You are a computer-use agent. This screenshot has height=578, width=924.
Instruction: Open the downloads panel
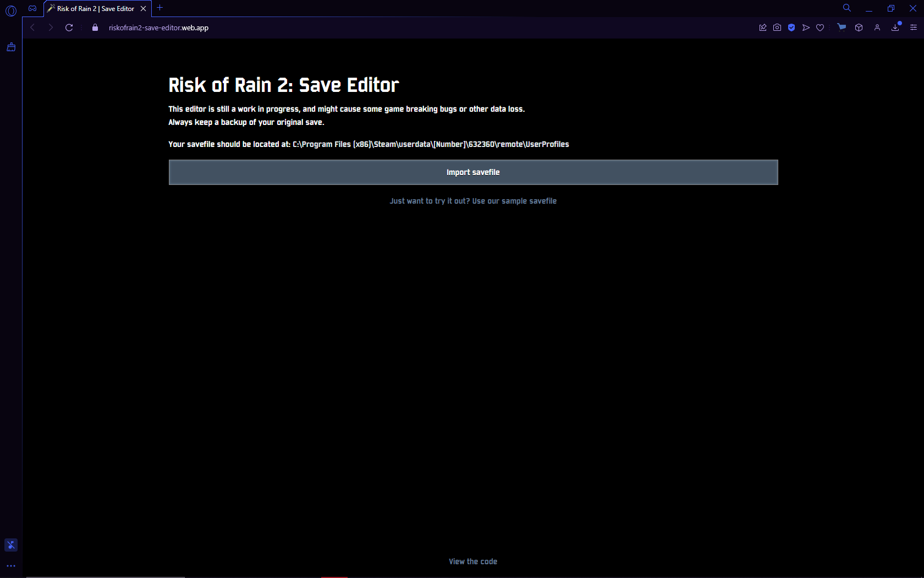(895, 28)
